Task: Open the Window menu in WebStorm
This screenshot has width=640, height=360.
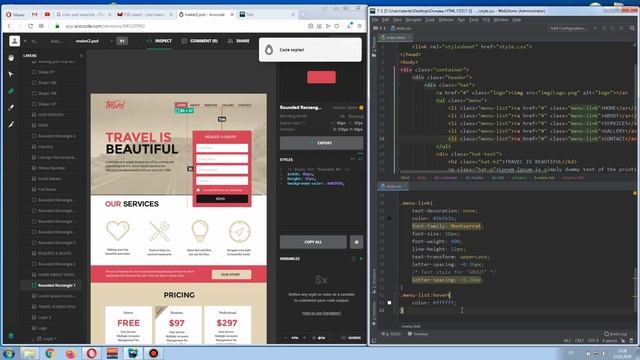Action: [x=501, y=20]
